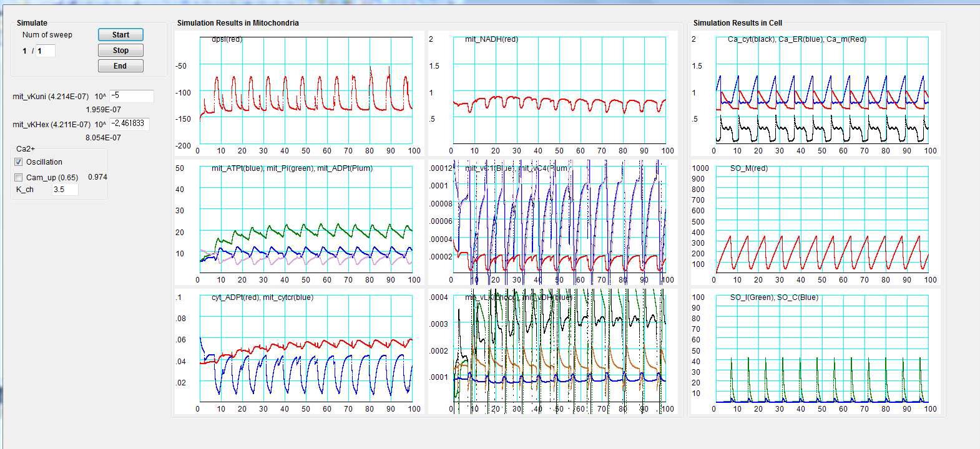The image size is (980, 449).
Task: Click the 'Num of sweep' label
Action: (47, 35)
